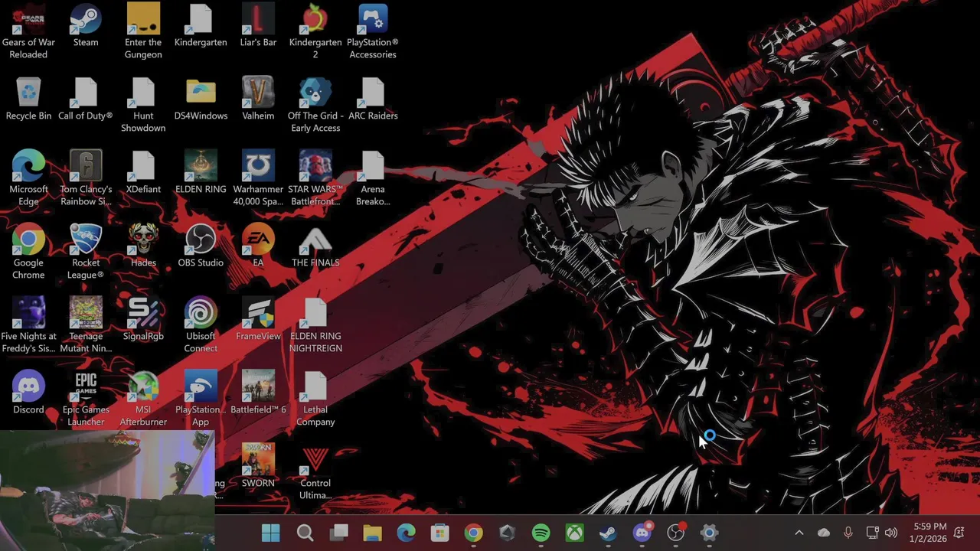Select Off The Grid Early Access icon

[x=315, y=106]
